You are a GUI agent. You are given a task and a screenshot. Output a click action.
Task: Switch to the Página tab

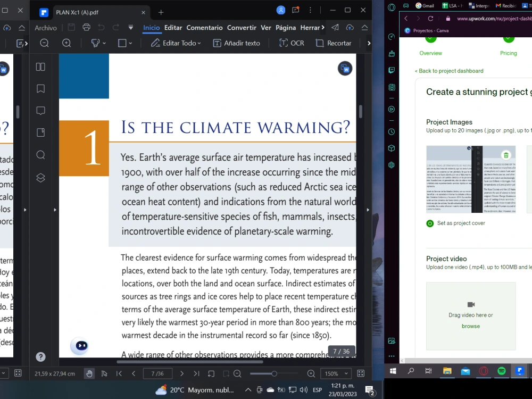[x=286, y=28]
